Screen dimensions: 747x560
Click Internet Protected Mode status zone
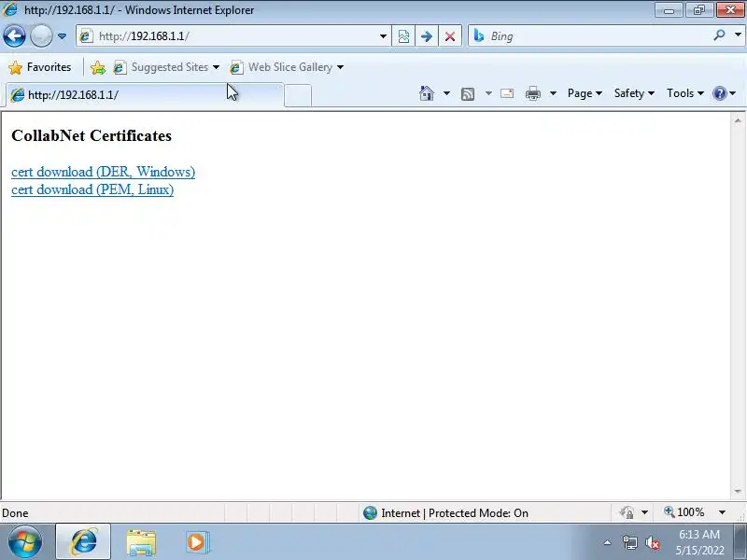pos(445,512)
